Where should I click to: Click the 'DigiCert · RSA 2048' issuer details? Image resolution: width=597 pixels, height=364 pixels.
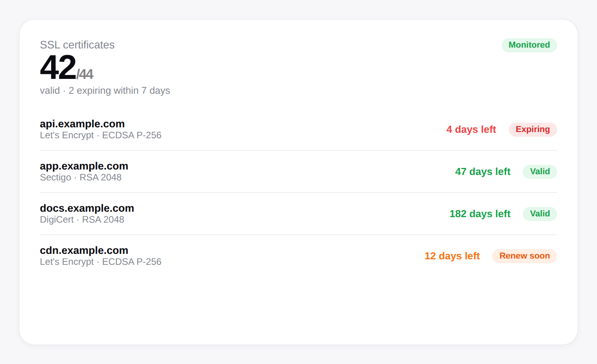click(82, 219)
